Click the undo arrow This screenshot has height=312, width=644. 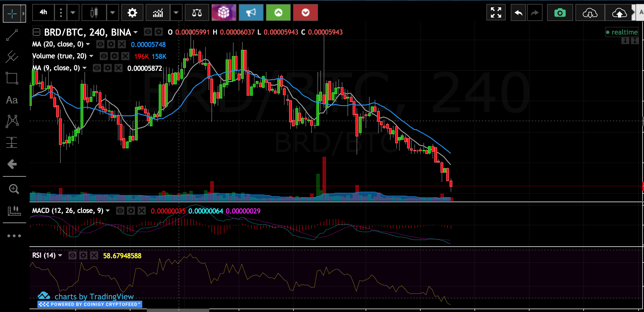518,13
